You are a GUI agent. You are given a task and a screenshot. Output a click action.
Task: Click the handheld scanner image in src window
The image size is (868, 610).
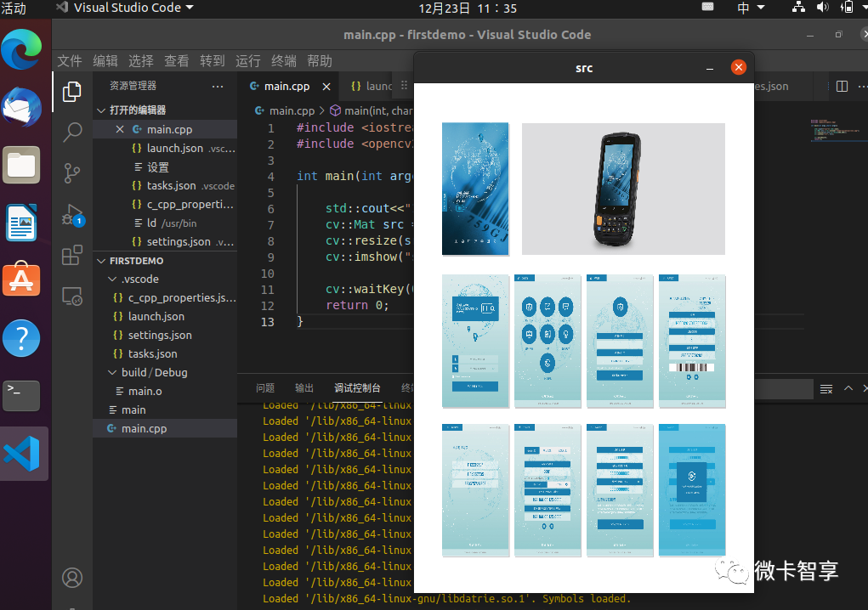click(x=623, y=189)
